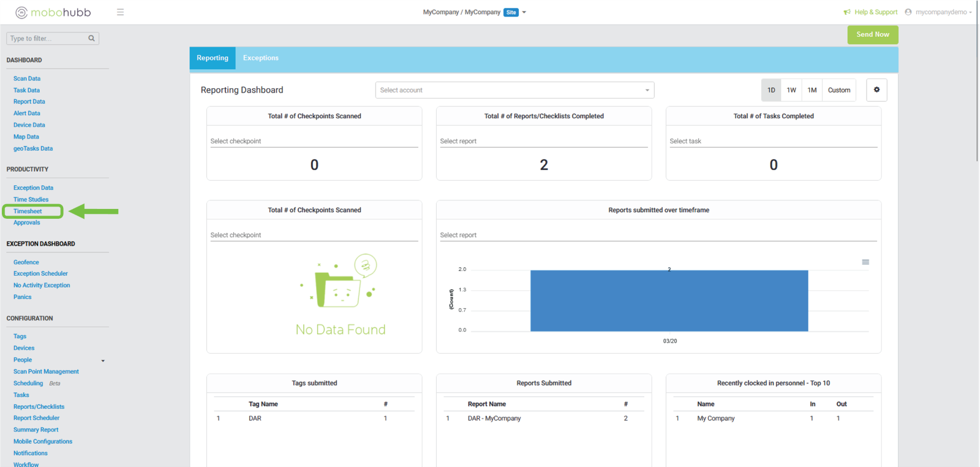Select the Reporting tab

(x=213, y=58)
